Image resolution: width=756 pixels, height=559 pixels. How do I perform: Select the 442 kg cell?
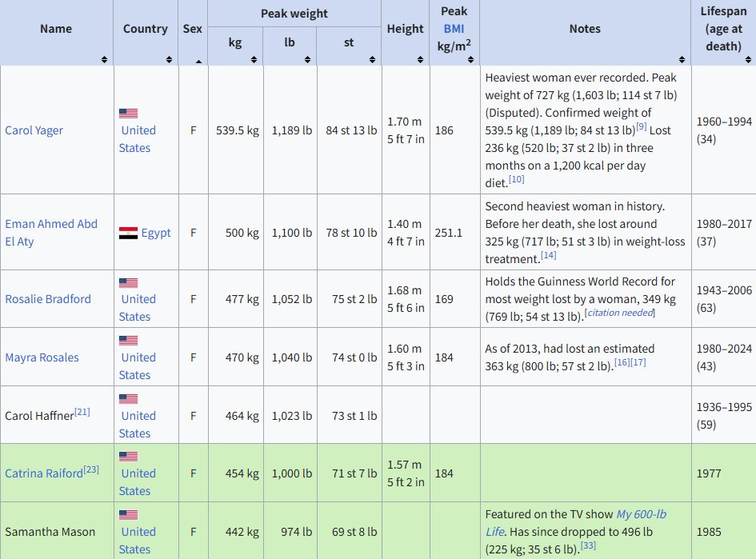pos(236,532)
